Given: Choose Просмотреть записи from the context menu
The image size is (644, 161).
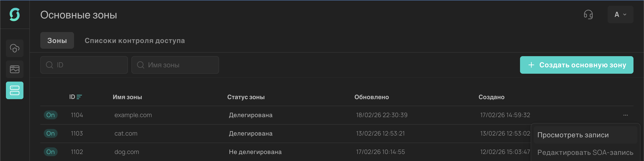Looking at the screenshot, I should (x=573, y=134).
